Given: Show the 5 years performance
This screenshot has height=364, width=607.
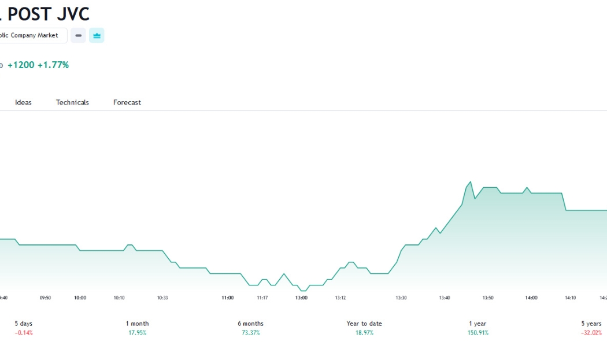Looking at the screenshot, I should (x=591, y=328).
